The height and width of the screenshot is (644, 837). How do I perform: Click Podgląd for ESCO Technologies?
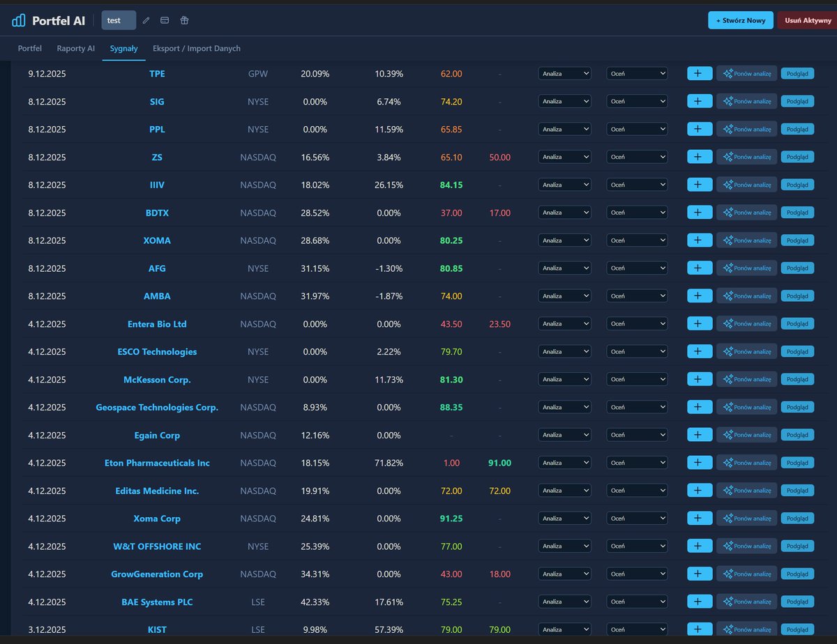point(797,351)
